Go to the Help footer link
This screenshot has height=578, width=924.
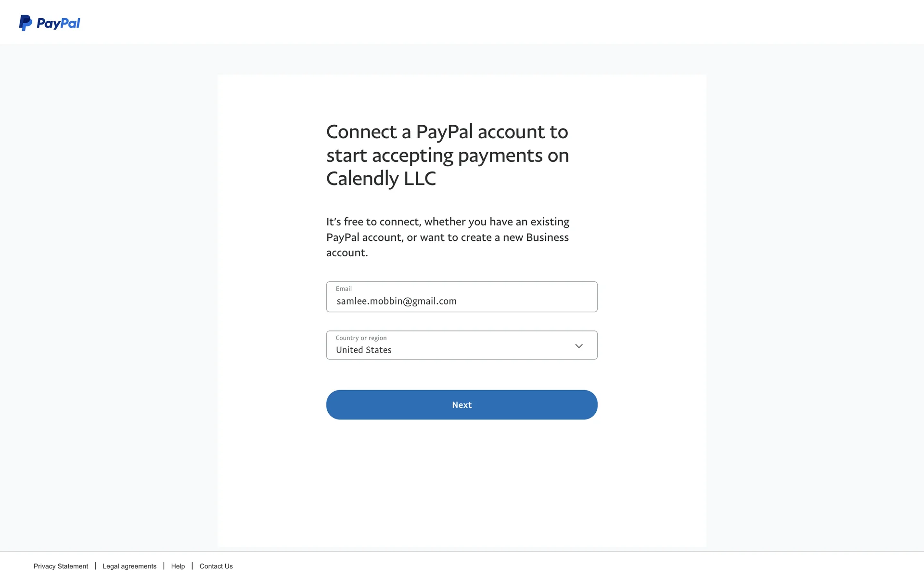178,566
